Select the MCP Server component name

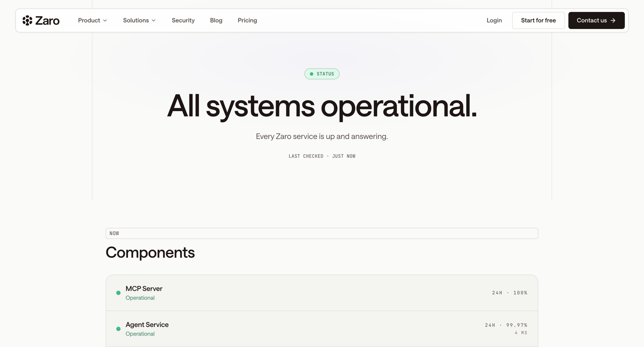(x=144, y=289)
